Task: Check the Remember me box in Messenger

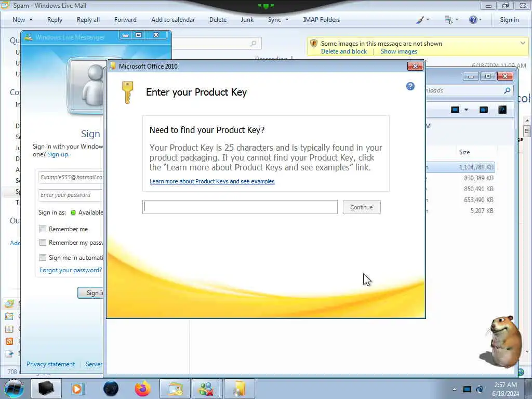Action: click(x=43, y=229)
